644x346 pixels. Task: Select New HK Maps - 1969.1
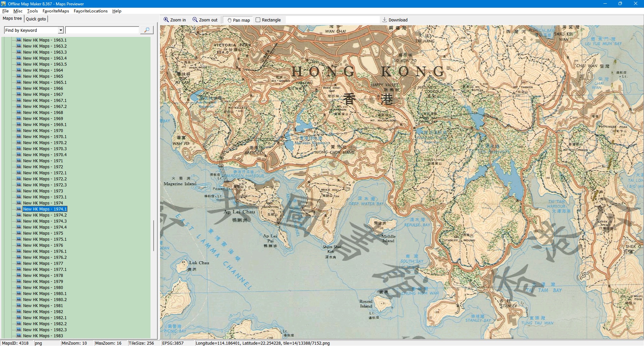[45, 124]
